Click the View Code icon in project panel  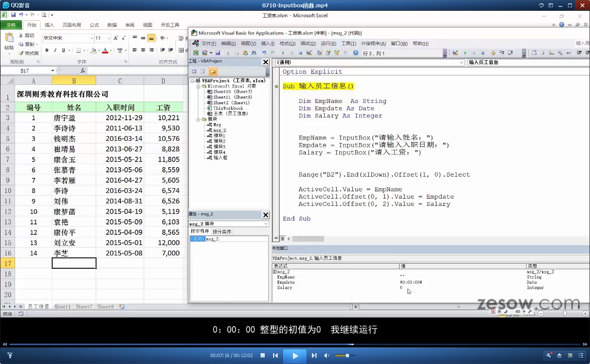(194, 72)
